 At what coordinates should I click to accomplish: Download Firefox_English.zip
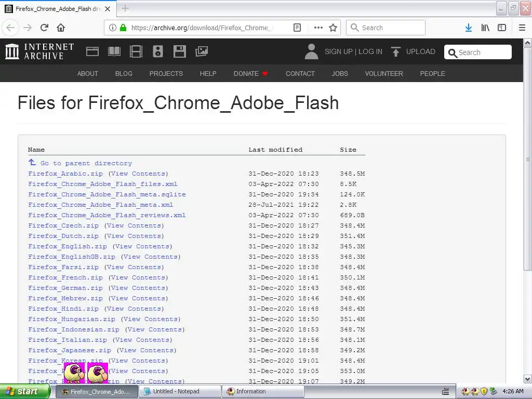pos(68,246)
